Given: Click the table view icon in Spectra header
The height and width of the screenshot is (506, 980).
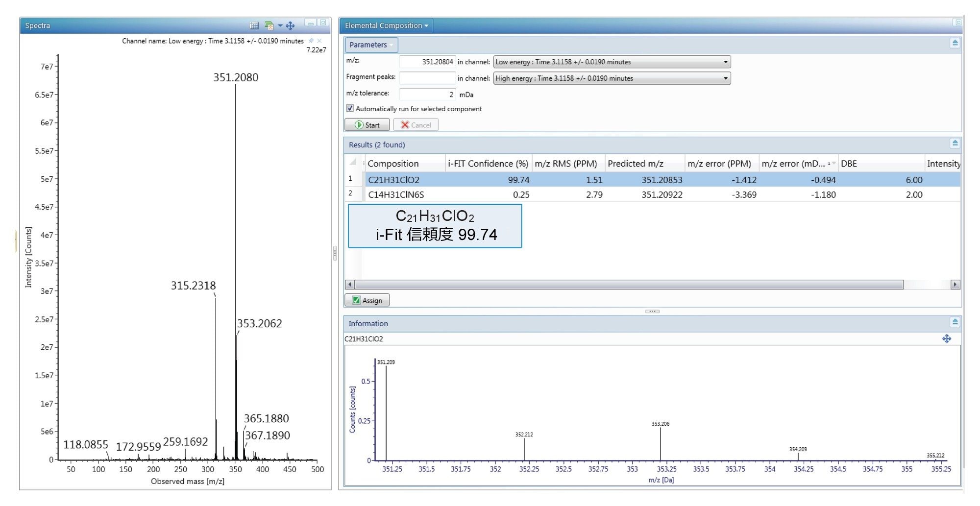Looking at the screenshot, I should coord(254,25).
